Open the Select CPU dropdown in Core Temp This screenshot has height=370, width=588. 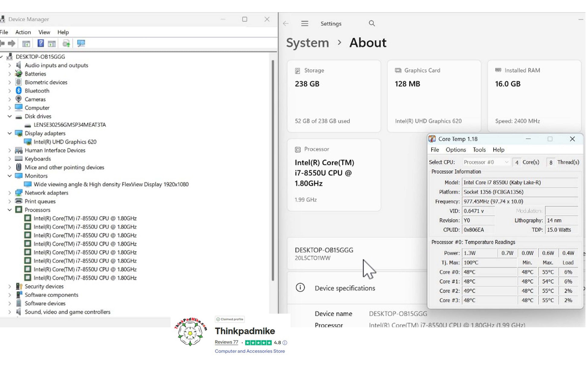tap(486, 162)
